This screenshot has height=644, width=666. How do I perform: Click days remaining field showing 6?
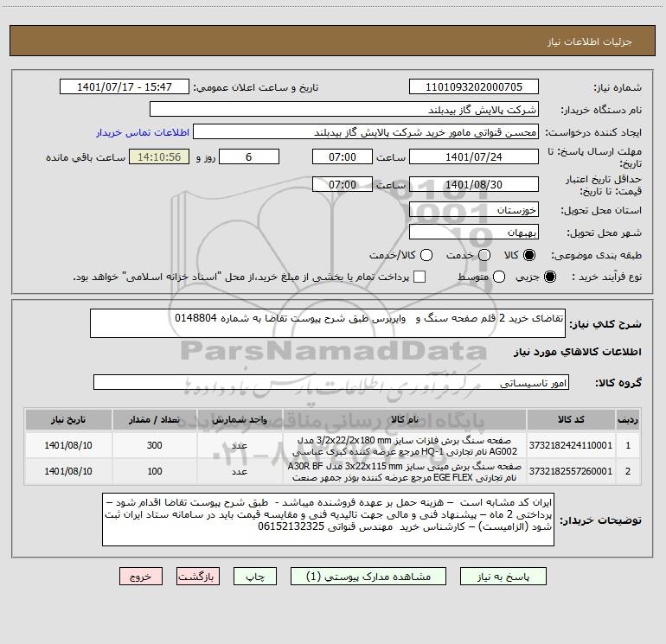tap(249, 156)
